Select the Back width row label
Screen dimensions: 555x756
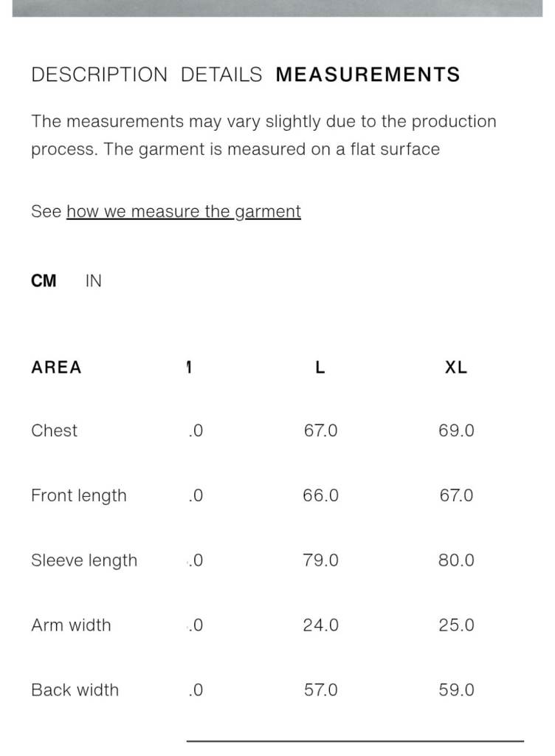click(75, 690)
